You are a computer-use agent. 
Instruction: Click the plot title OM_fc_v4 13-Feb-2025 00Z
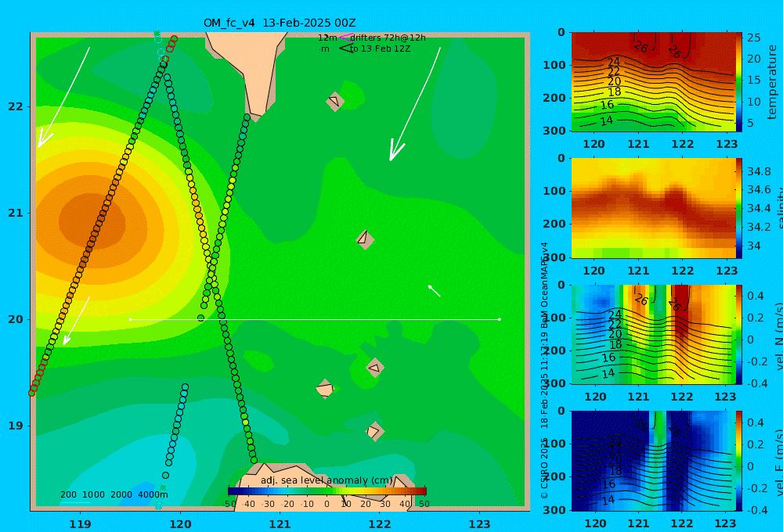[x=280, y=23]
